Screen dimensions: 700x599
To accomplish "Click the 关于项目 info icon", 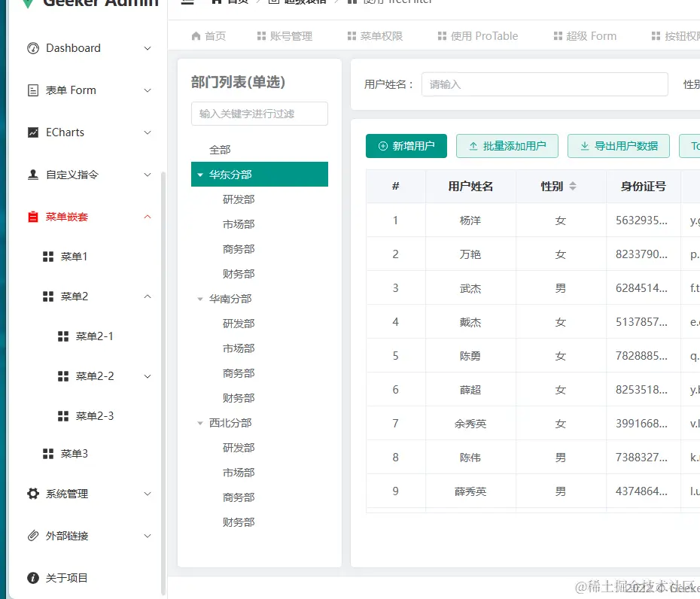I will click(33, 578).
